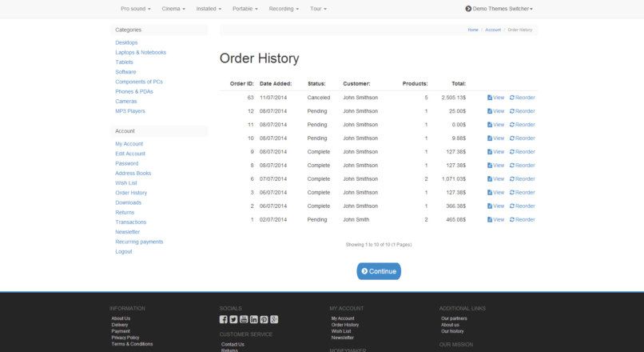This screenshot has width=644, height=352.
Task: Reorder order 1
Action: [523, 219]
